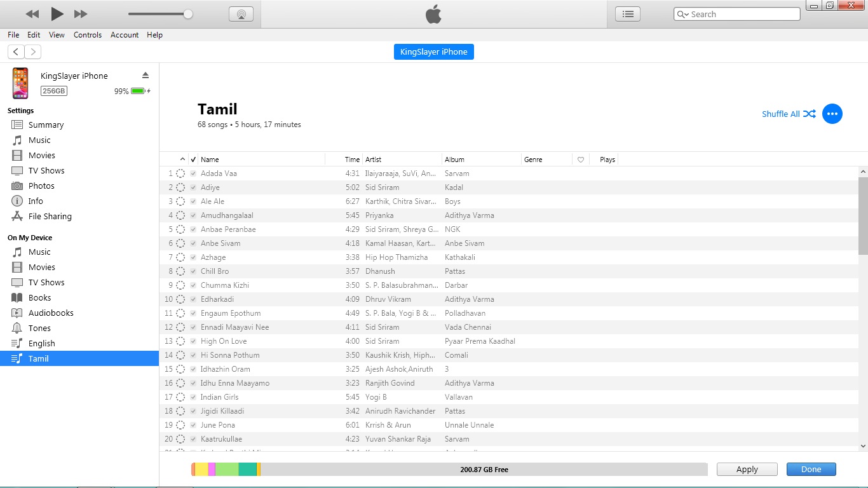Screen dimensions: 868x488
Task: Eject the KingSlayer iPhone device
Action: [x=146, y=74]
